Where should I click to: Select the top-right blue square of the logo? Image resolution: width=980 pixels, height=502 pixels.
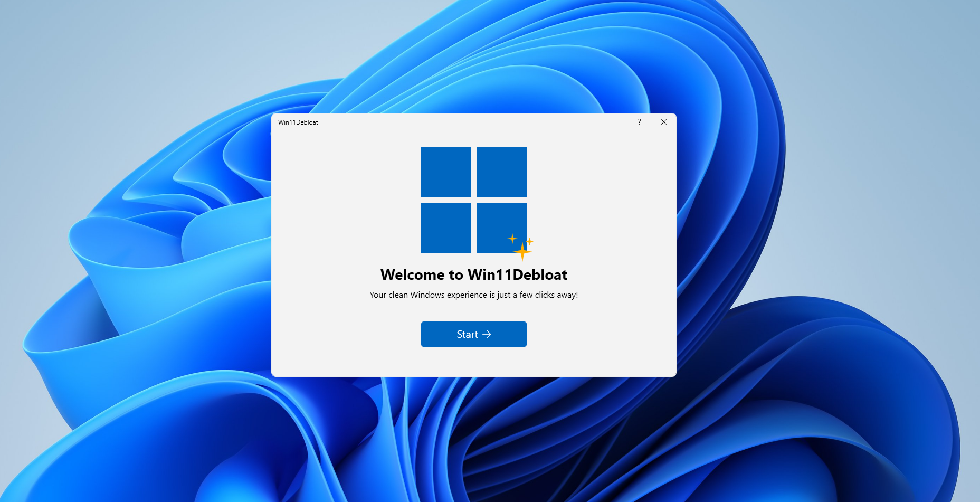click(501, 172)
